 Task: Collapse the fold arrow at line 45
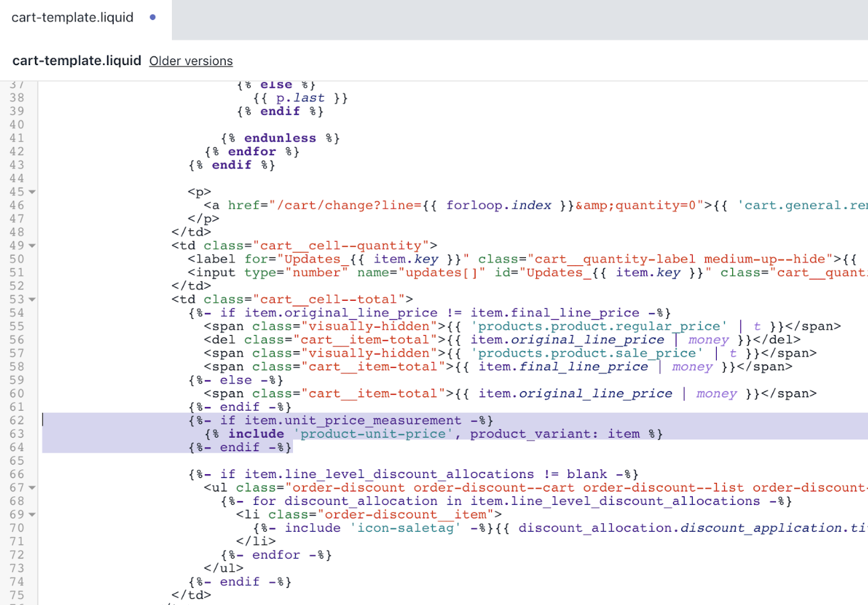coord(32,192)
